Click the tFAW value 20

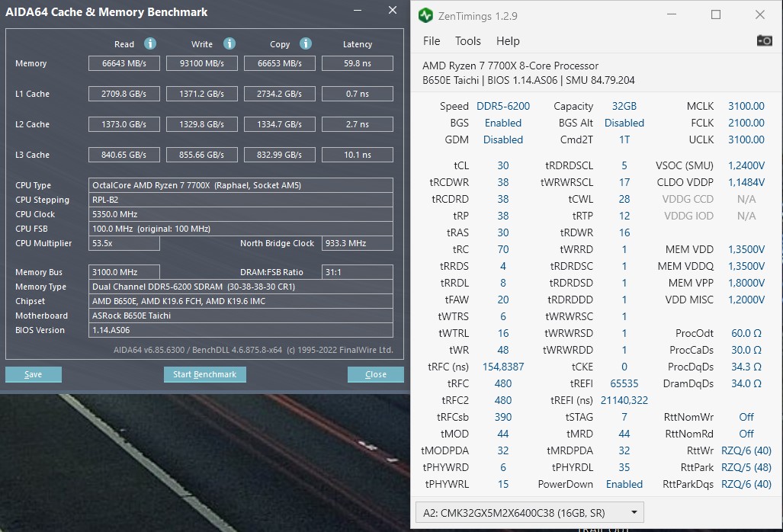coord(503,300)
